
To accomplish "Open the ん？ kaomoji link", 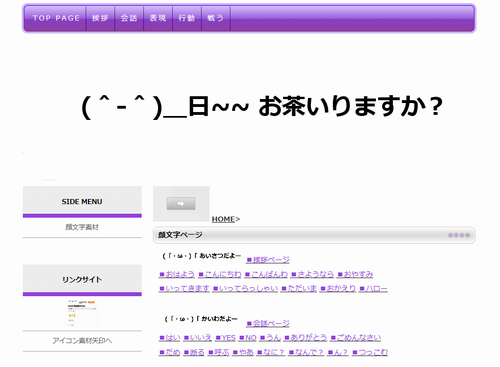I will (338, 352).
